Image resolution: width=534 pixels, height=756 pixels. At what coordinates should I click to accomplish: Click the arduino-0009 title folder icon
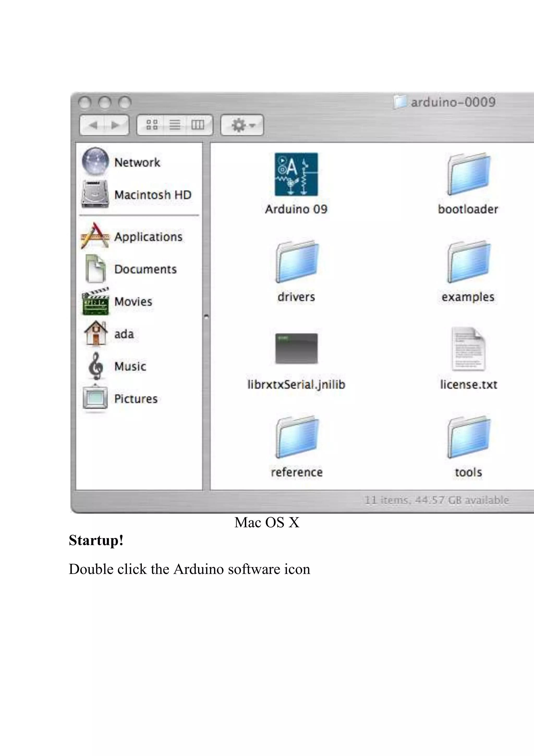pos(400,102)
